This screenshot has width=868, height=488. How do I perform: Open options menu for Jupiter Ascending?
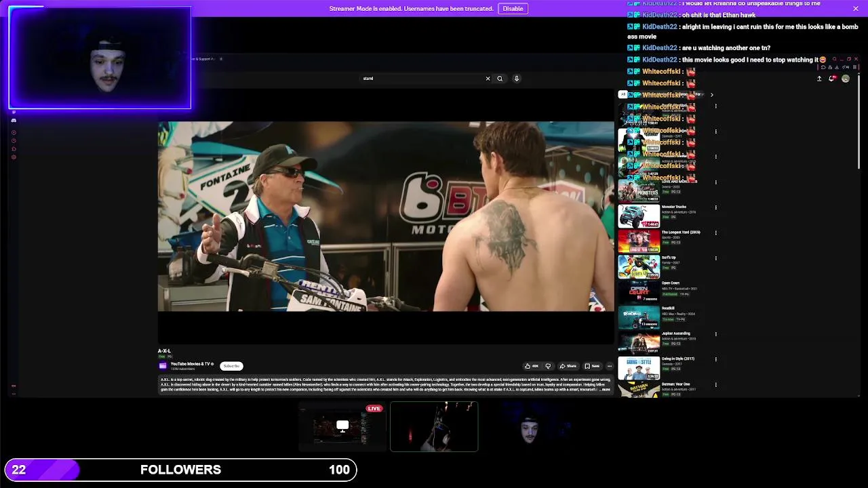tap(715, 334)
